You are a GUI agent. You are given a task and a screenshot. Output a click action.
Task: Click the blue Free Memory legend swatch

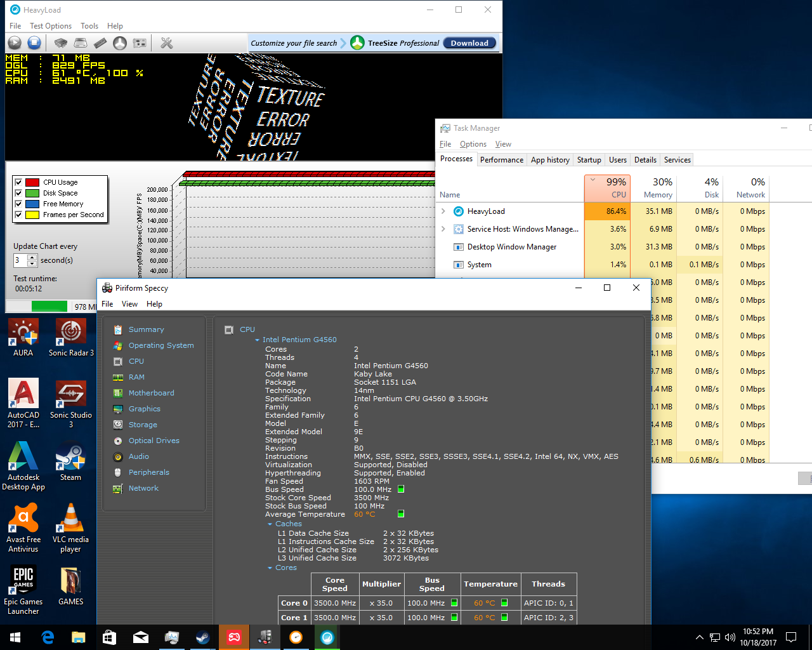[x=32, y=204]
